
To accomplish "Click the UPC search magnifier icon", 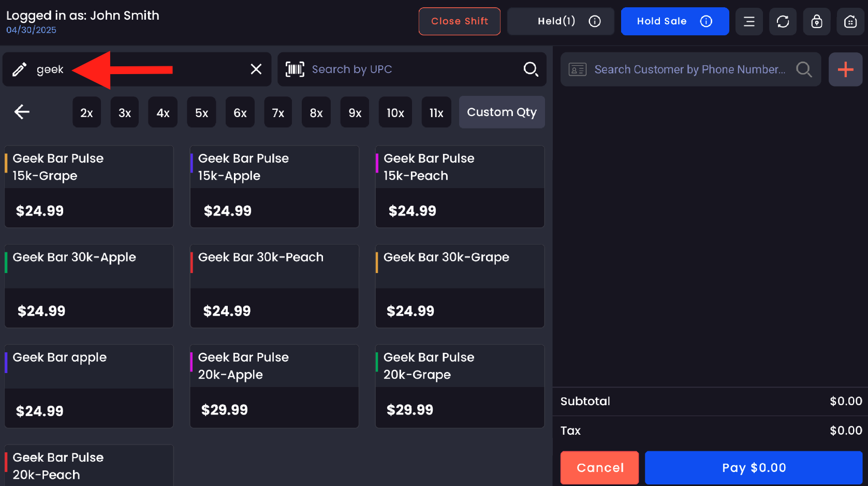I will click(531, 69).
